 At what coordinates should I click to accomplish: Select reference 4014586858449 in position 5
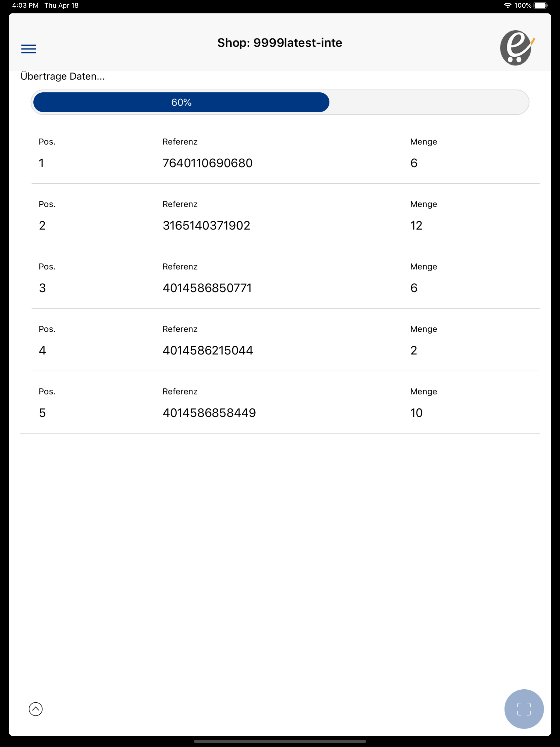[x=209, y=413]
